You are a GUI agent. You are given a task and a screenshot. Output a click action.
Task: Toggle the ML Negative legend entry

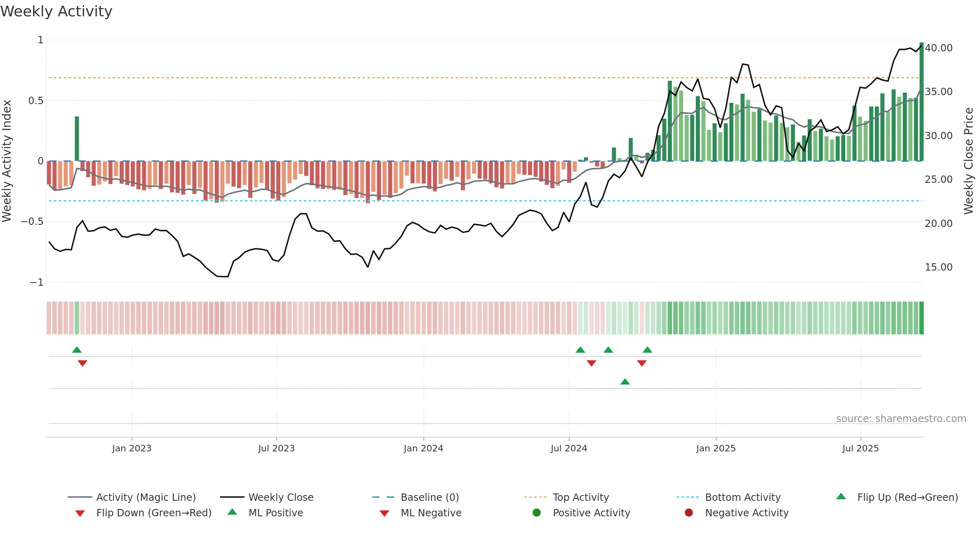[421, 513]
